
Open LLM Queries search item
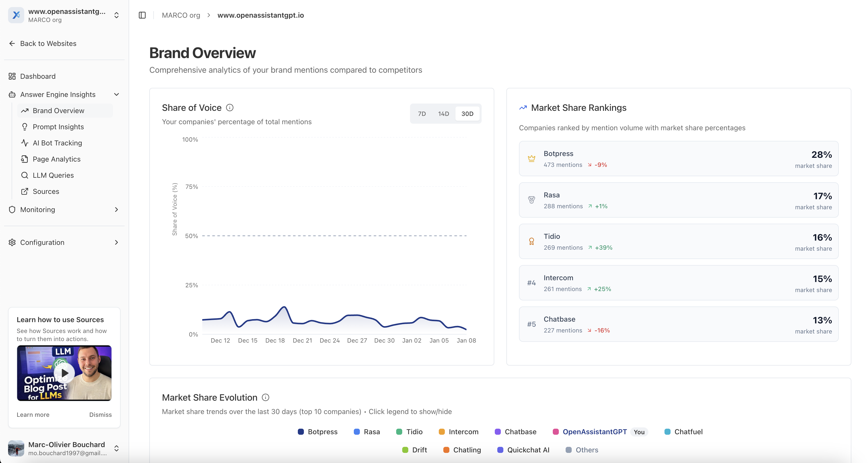[53, 175]
